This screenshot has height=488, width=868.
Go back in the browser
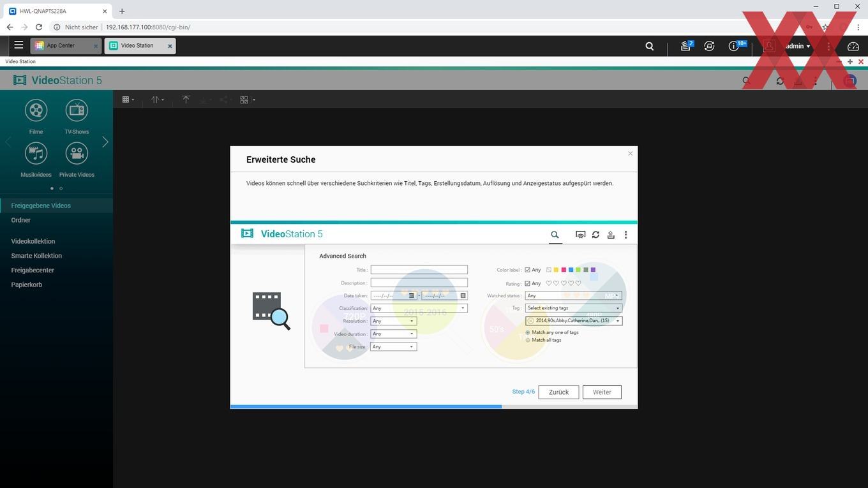point(10,27)
